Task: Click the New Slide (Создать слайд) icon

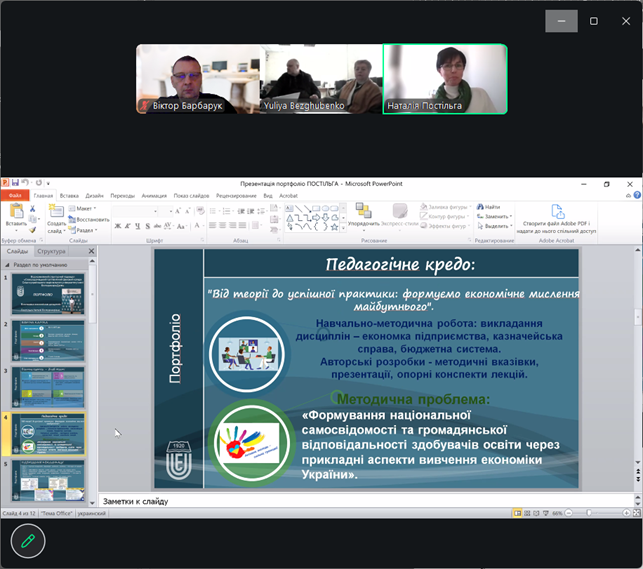Action: tap(56, 212)
